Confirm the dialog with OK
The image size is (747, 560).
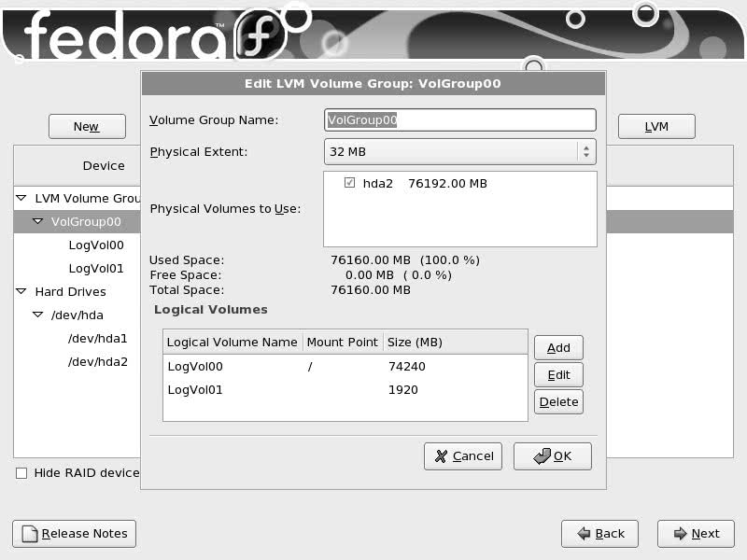[x=553, y=456]
